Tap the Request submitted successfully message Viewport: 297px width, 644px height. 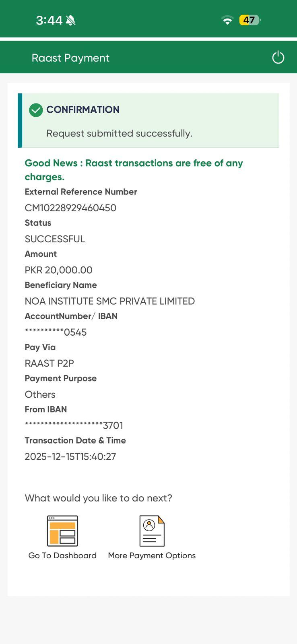point(119,133)
